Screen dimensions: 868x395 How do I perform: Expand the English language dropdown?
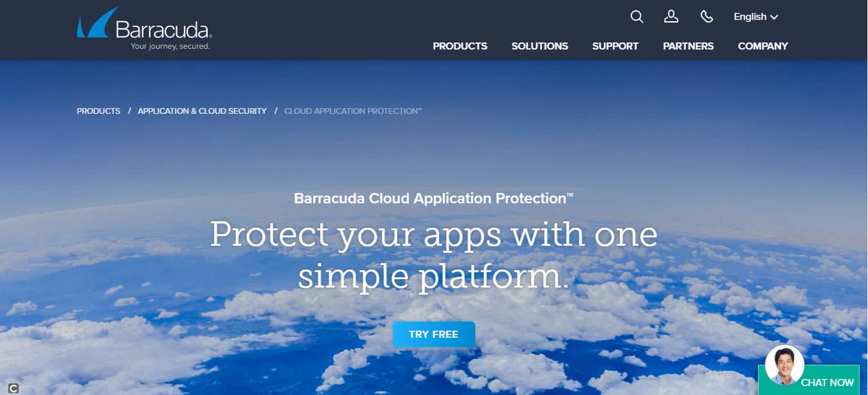756,17
